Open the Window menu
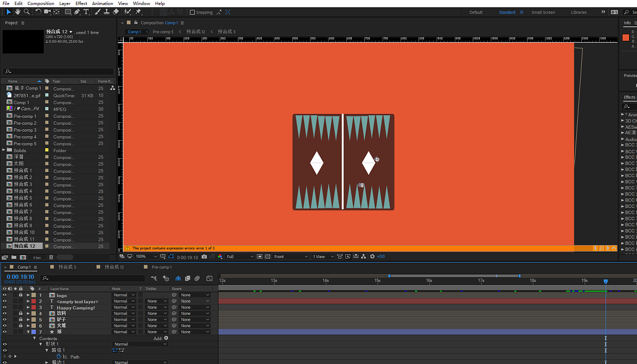The image size is (637, 364). point(141,3)
